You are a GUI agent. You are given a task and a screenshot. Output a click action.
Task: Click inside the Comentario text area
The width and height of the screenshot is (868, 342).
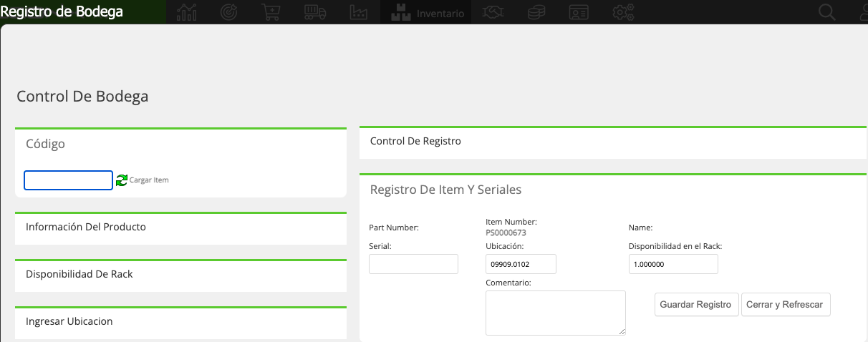[556, 313]
